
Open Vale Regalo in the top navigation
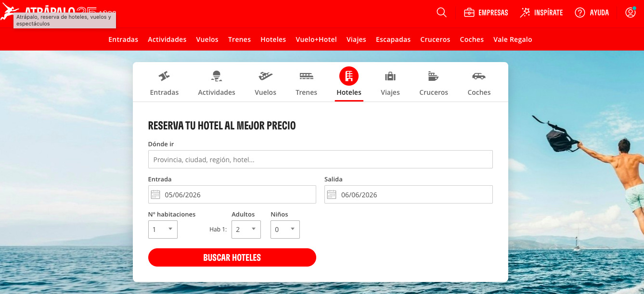[513, 39]
